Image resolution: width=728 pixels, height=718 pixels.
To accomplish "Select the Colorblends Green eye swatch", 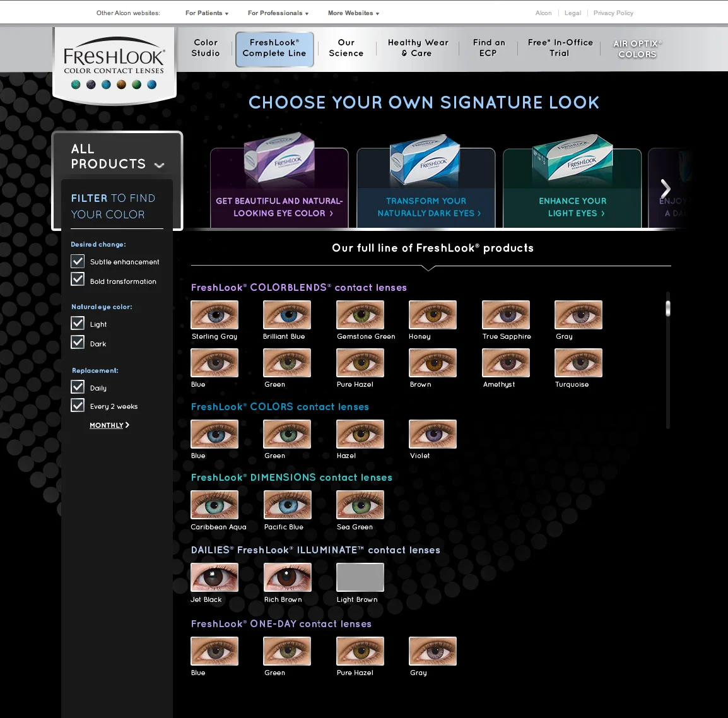I will (287, 363).
